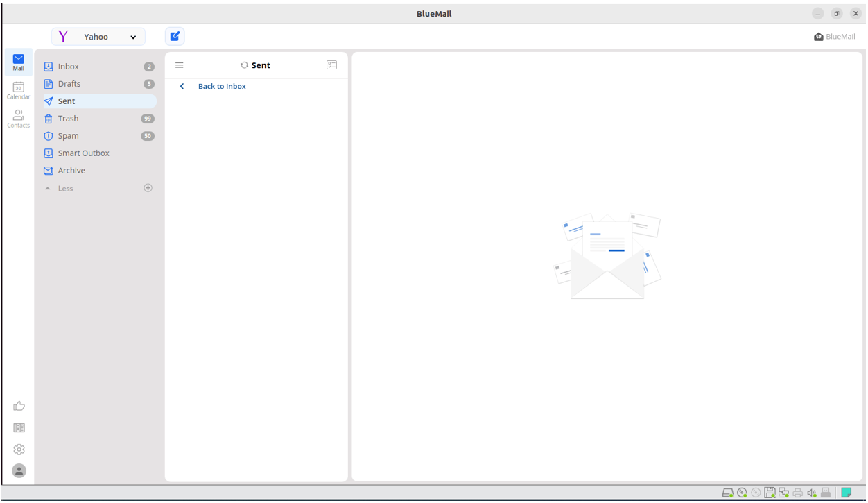Open the news reader icon in sidebar
868x503 pixels.
coord(19,428)
